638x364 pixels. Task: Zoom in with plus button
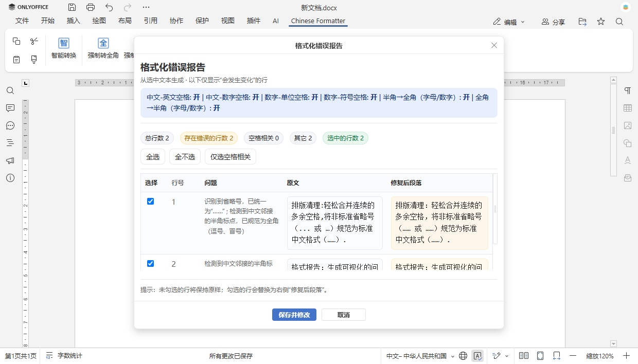pos(627,356)
